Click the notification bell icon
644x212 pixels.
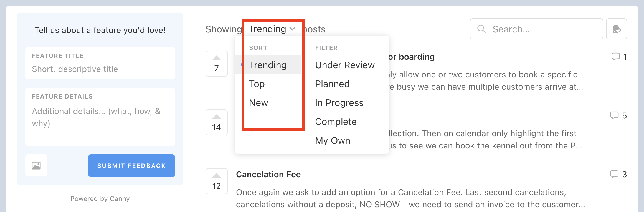click(617, 29)
